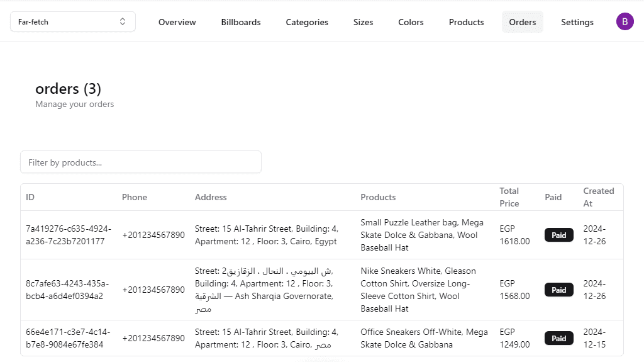This screenshot has height=362, width=644.
Task: Open the purple B user avatar
Action: [625, 21]
